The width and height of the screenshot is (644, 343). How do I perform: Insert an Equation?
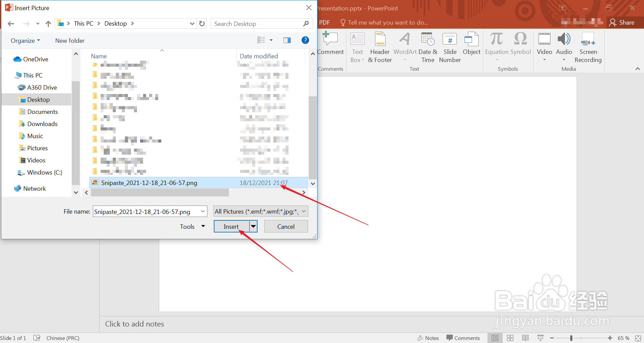coord(497,46)
